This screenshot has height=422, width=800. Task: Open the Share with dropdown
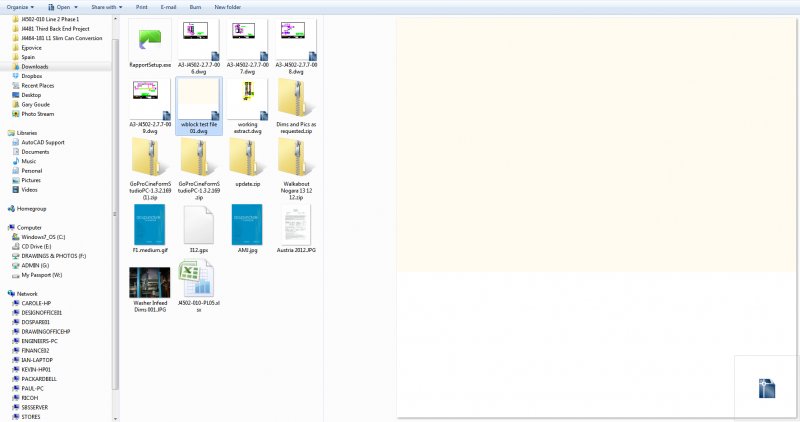(x=107, y=7)
